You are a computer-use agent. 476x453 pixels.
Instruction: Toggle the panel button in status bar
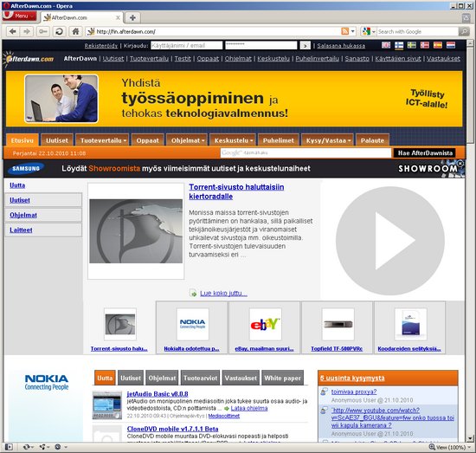point(9,447)
